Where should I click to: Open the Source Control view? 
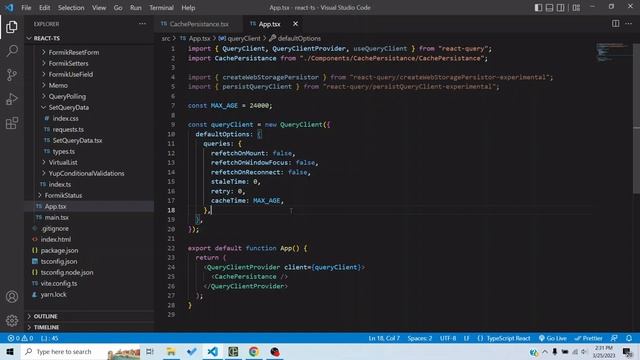click(12, 75)
